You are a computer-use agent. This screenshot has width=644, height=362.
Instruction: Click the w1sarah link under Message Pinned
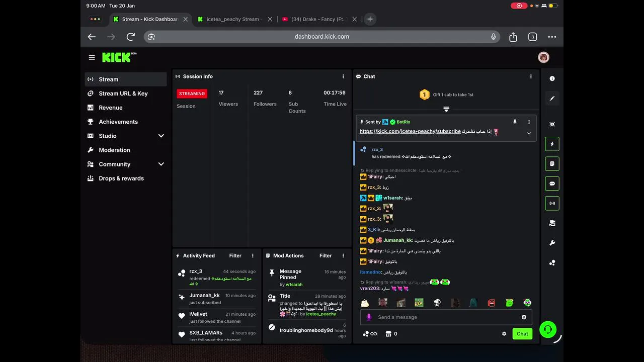(x=294, y=285)
